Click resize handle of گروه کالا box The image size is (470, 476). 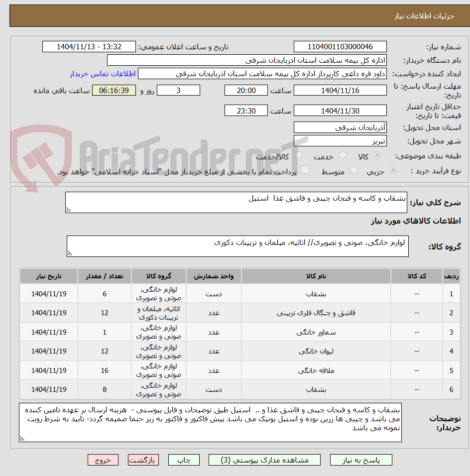tap(70, 254)
